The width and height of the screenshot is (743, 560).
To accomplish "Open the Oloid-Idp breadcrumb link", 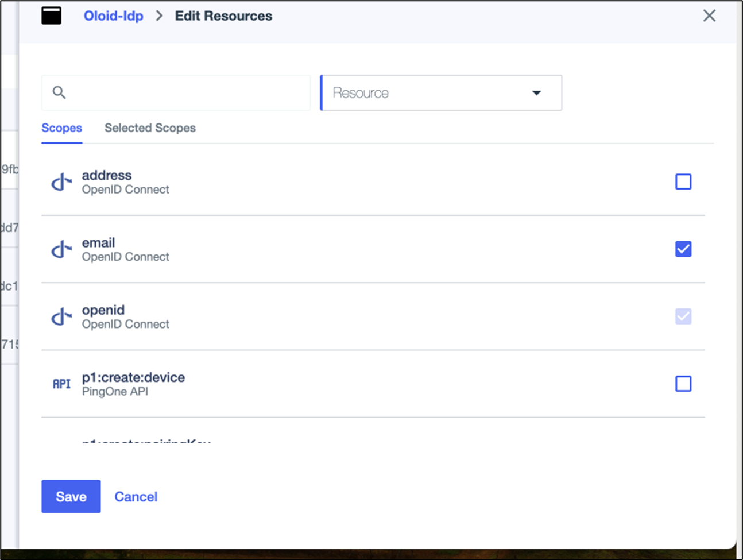I will tap(114, 16).
